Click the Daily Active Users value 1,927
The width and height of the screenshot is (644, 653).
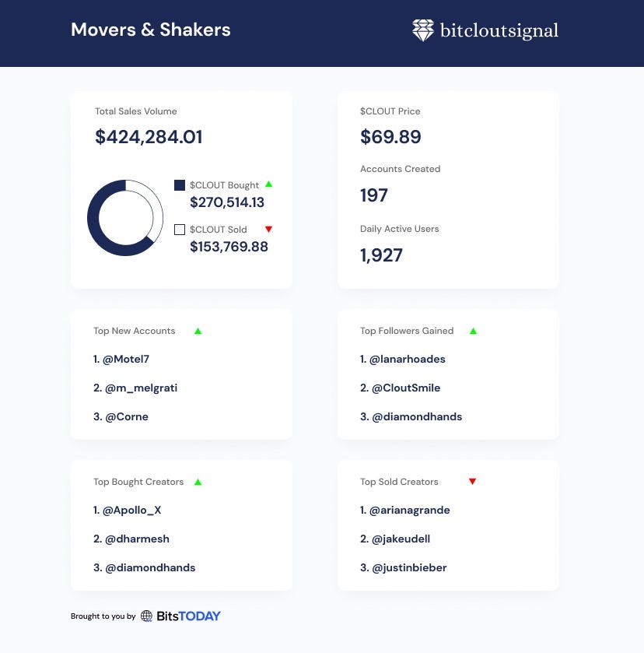click(381, 255)
